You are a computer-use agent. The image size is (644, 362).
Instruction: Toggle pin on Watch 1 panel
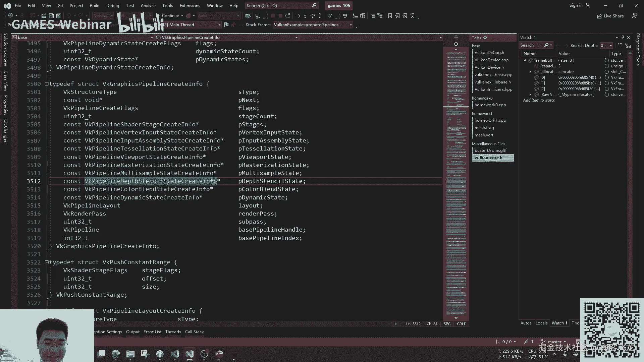(x=623, y=37)
